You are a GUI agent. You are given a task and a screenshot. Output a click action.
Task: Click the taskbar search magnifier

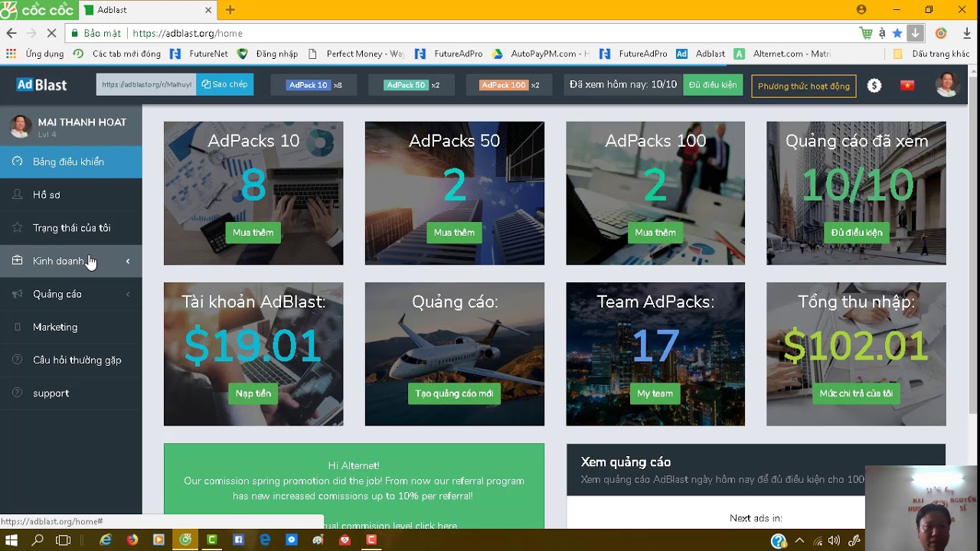38,540
